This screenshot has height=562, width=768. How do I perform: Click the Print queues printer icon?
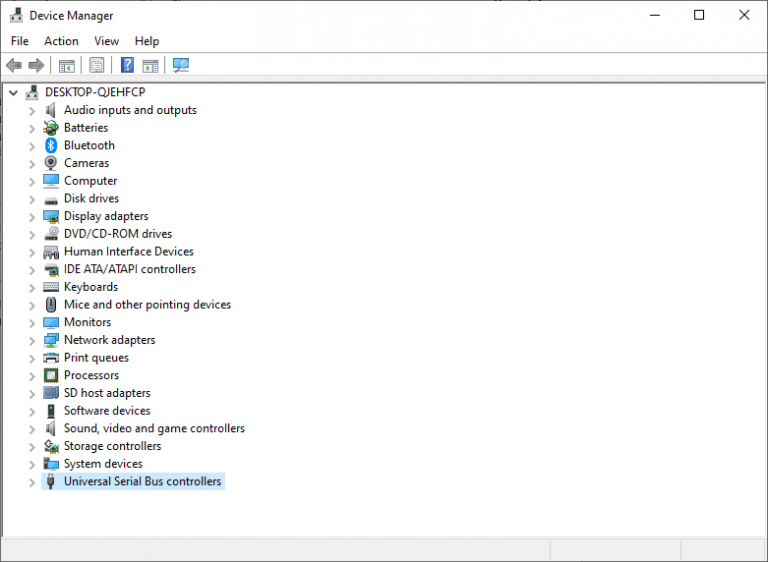coord(51,358)
